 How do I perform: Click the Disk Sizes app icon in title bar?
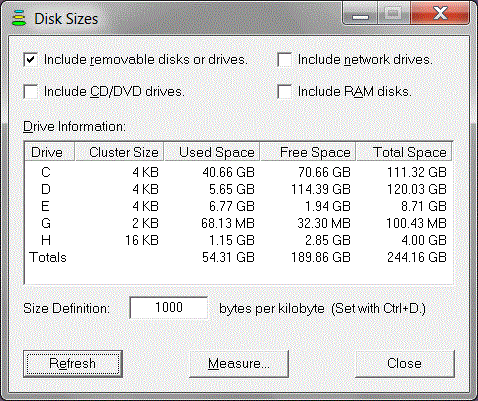tap(19, 18)
